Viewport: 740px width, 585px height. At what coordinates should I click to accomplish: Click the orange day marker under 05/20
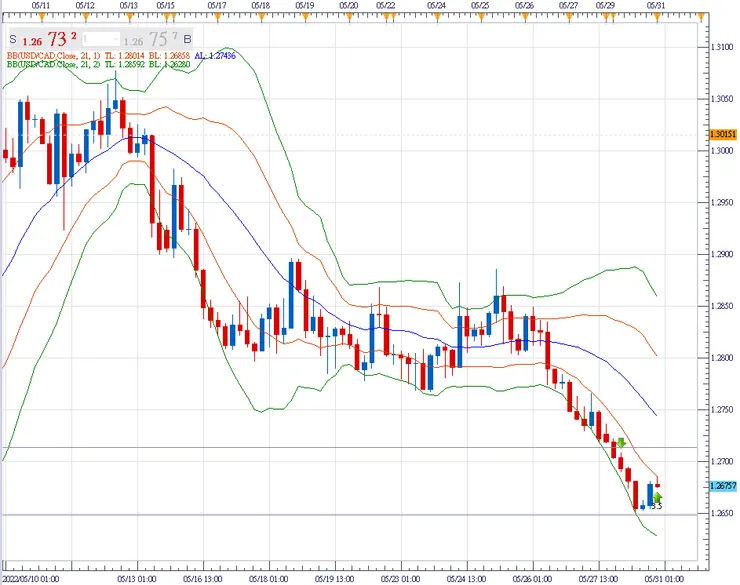coord(349,17)
